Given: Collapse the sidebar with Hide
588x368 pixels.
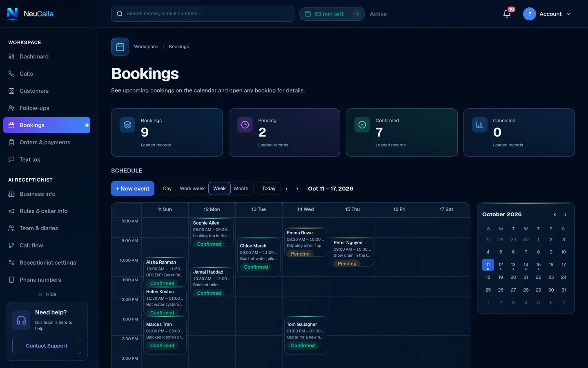Looking at the screenshot, I should (47, 294).
